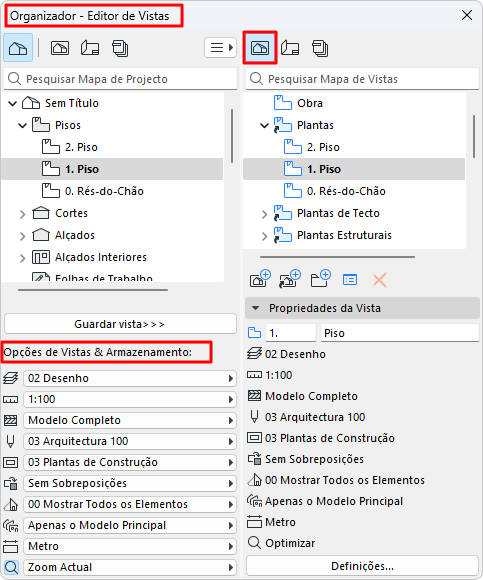Open the 03 Plantas de Construção dropdown
The height and width of the screenshot is (580, 483).
[x=130, y=462]
